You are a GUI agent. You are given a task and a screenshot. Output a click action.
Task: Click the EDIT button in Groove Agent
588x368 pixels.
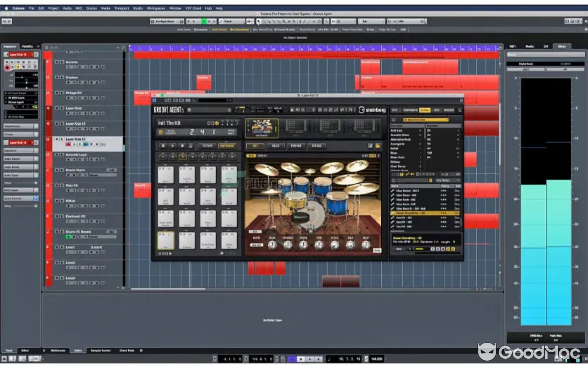pos(255,145)
